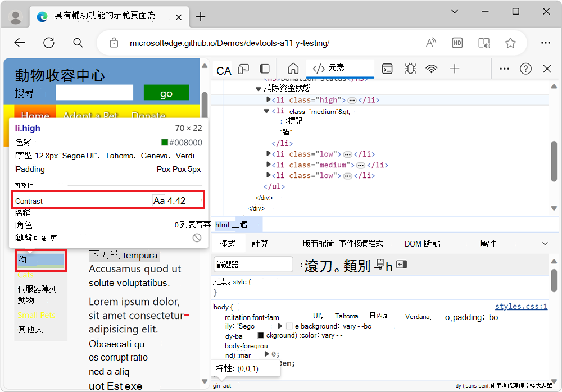The height and width of the screenshot is (392, 562).
Task: Expand the last li class low node
Action: coord(269,175)
